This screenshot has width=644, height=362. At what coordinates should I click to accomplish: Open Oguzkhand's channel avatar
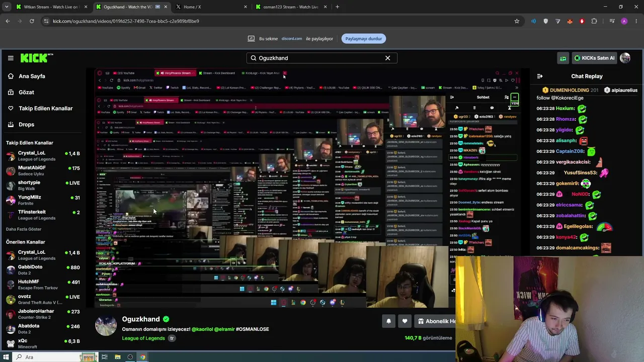106,326
